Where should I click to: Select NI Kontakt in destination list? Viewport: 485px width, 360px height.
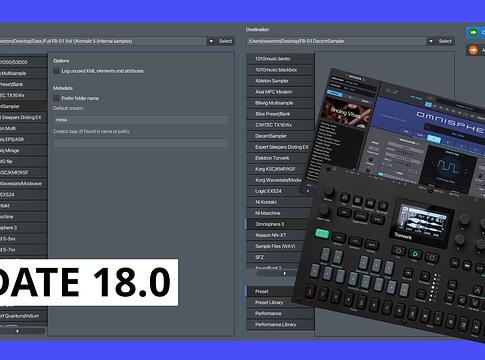[x=277, y=202]
